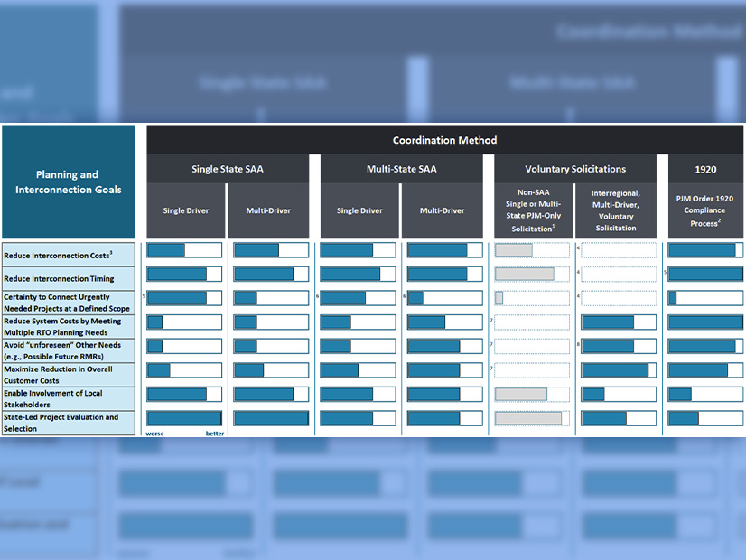The width and height of the screenshot is (746, 560).
Task: Click the PJM Order 1920 Compliance Process subheader
Action: click(705, 210)
